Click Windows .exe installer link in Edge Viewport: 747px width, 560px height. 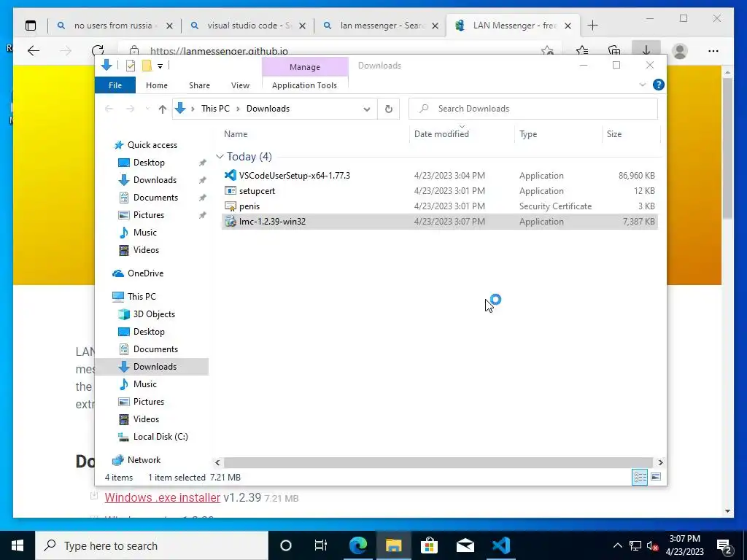[163, 497]
